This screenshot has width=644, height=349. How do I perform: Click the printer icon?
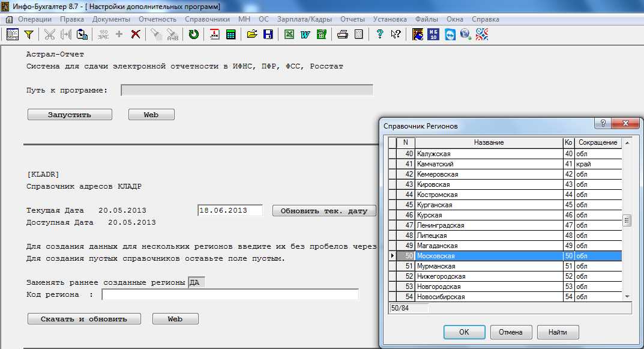[343, 34]
